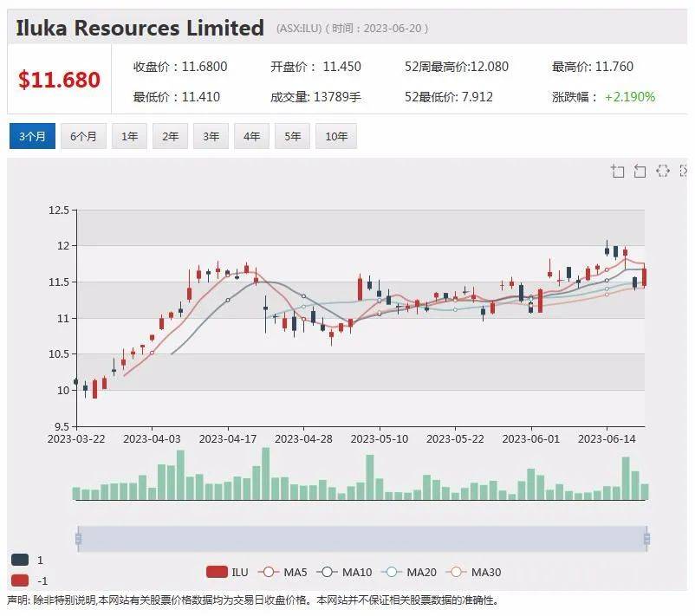
Task: Click the green +2.190% change value
Action: (x=630, y=97)
